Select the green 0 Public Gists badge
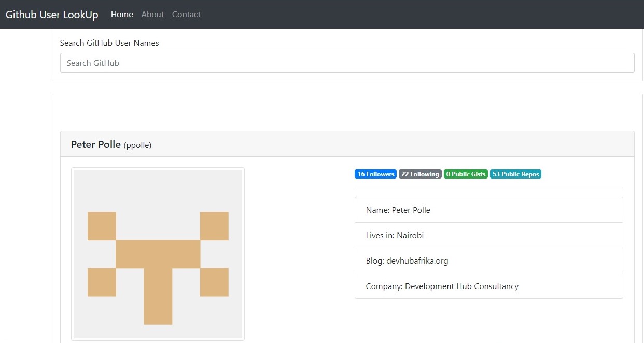644x343 pixels. (x=466, y=174)
